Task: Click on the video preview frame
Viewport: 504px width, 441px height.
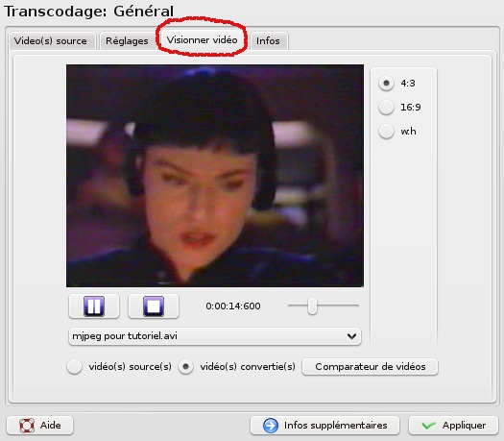Action: pos(215,176)
